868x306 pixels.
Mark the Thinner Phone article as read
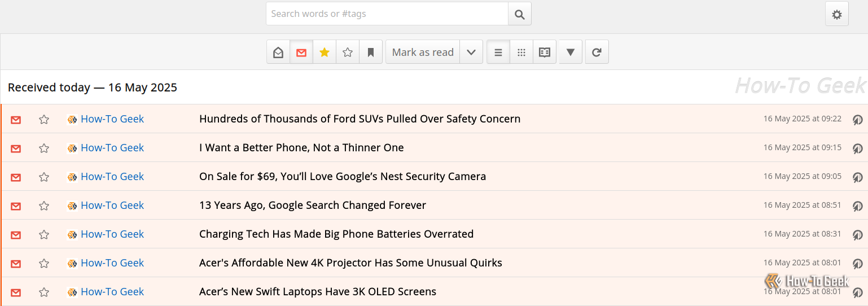pos(16,148)
